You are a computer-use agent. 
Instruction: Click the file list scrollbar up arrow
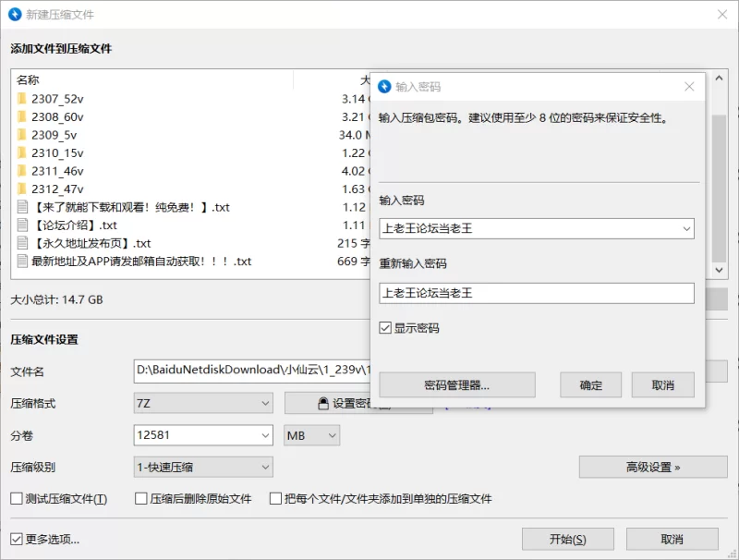719,79
